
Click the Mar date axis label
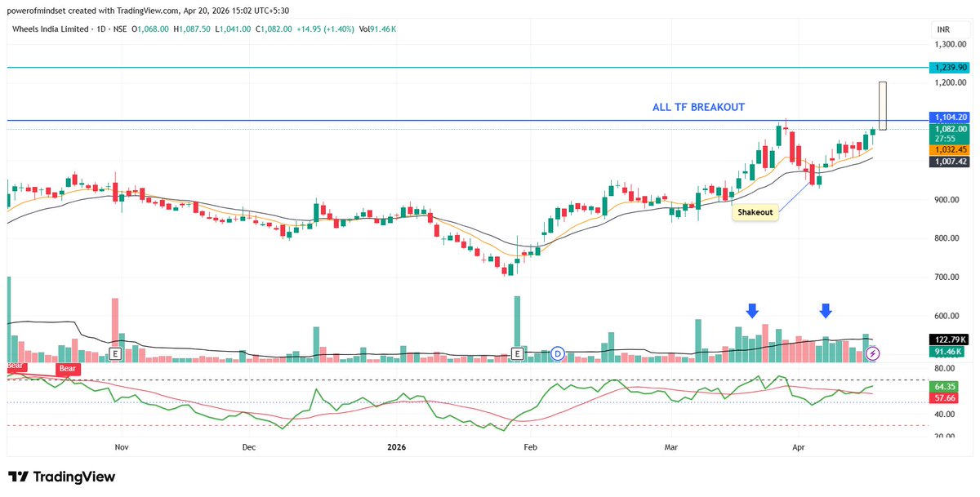click(x=671, y=447)
